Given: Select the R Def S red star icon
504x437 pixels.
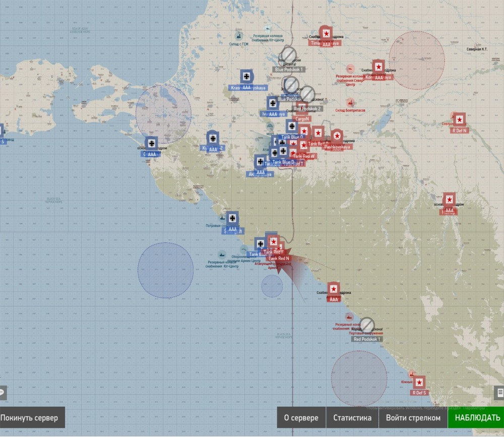Looking at the screenshot, I should pyautogui.click(x=419, y=383).
